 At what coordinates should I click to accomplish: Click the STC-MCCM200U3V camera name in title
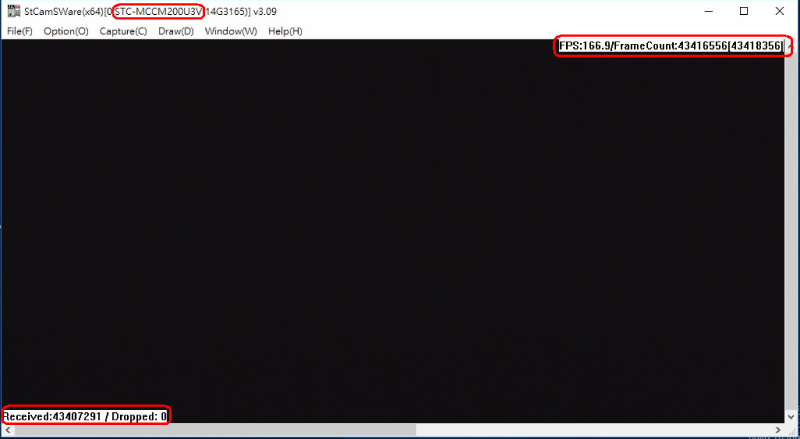(x=160, y=11)
